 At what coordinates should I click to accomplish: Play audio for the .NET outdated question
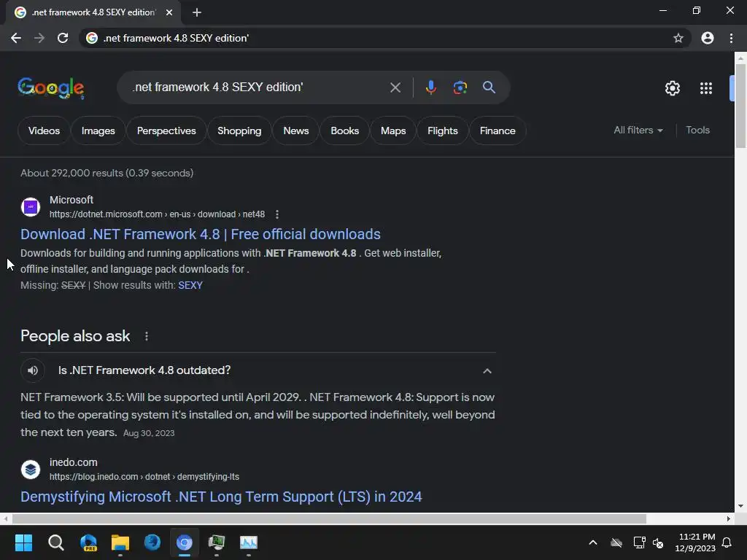[x=32, y=370]
